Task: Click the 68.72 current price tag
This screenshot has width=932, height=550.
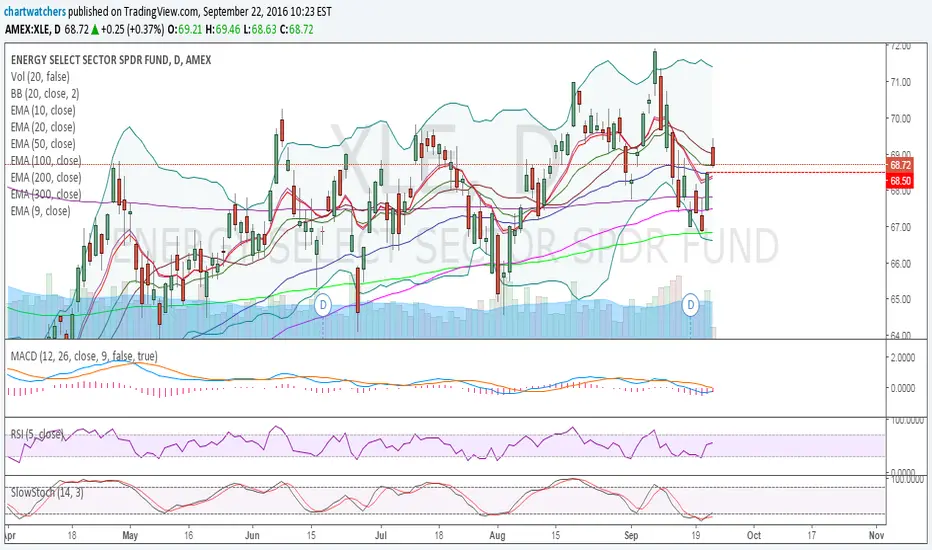Action: [900, 165]
